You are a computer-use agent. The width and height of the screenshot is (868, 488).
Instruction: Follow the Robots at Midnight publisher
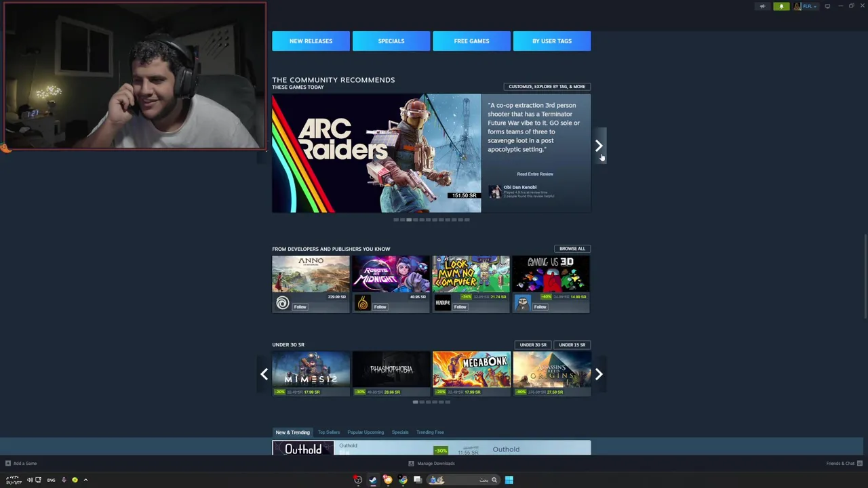coord(380,307)
